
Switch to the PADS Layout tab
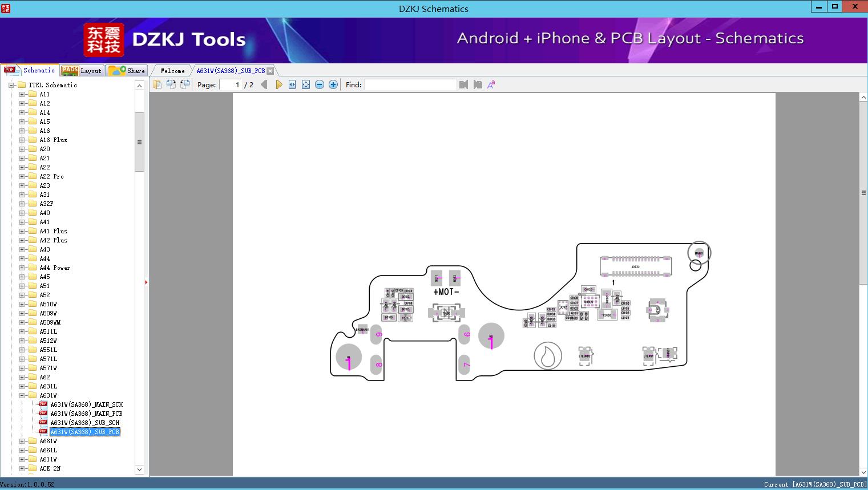pos(82,71)
